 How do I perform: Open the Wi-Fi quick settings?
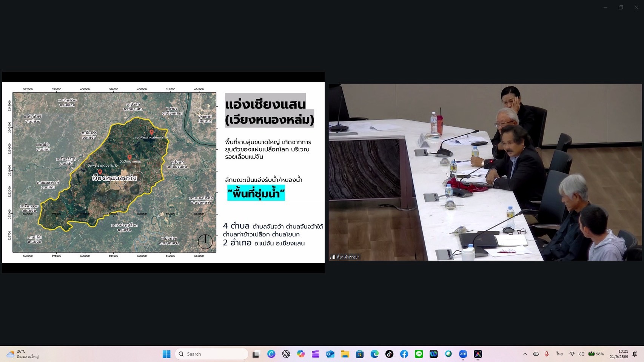tap(572, 354)
